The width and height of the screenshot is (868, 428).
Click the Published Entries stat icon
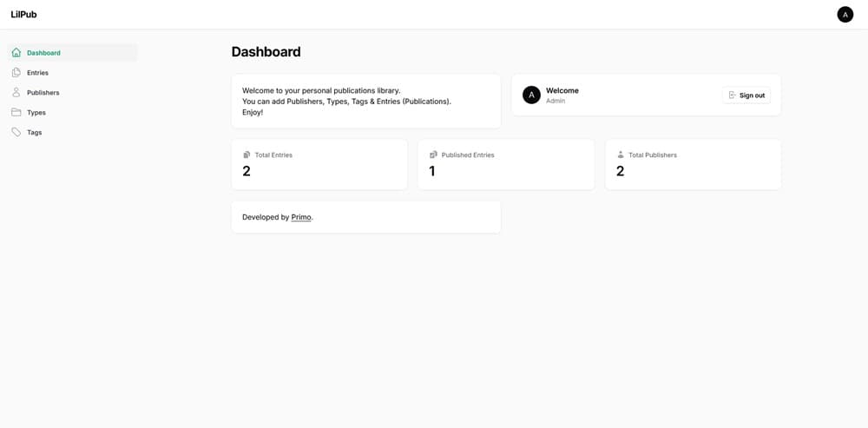coord(433,155)
